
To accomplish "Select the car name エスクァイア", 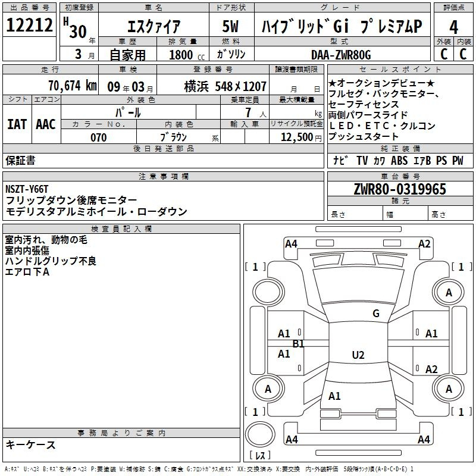I will 154,26.
